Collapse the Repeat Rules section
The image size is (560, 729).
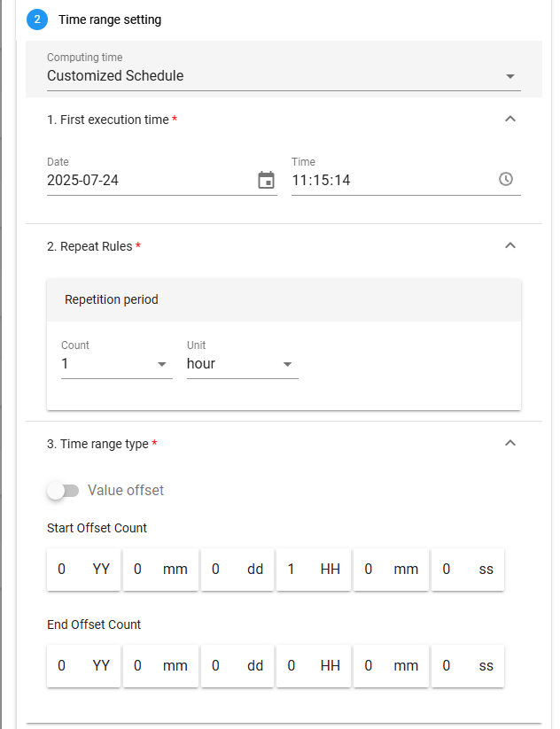coord(509,245)
